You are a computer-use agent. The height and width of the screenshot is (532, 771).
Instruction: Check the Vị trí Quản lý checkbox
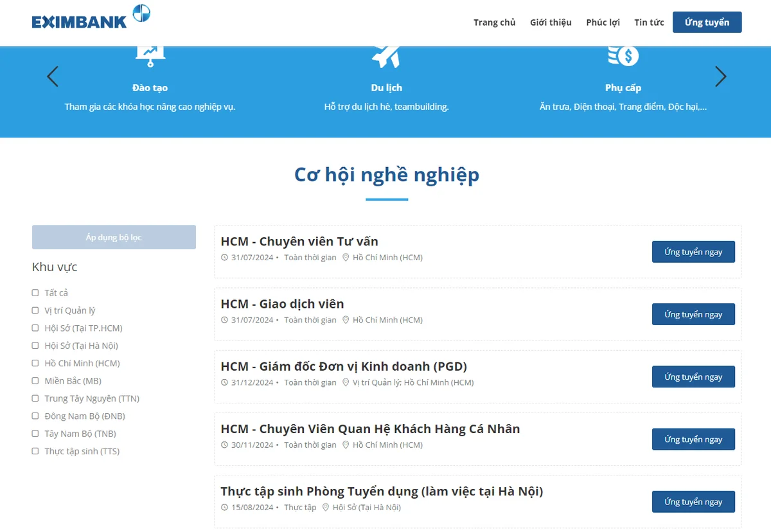click(x=35, y=310)
